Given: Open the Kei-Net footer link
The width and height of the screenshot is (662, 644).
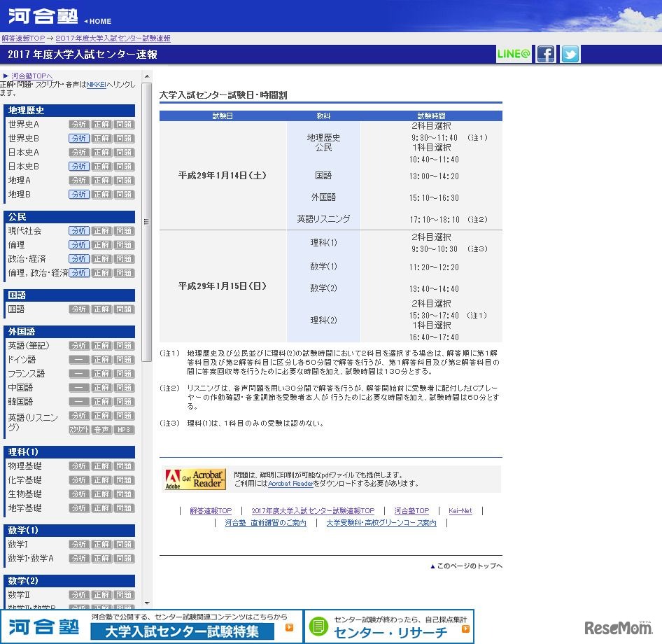Looking at the screenshot, I should tap(460, 511).
